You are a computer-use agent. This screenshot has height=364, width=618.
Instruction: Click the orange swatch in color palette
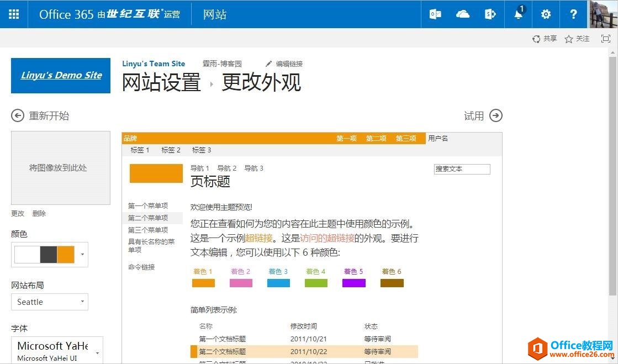66,255
